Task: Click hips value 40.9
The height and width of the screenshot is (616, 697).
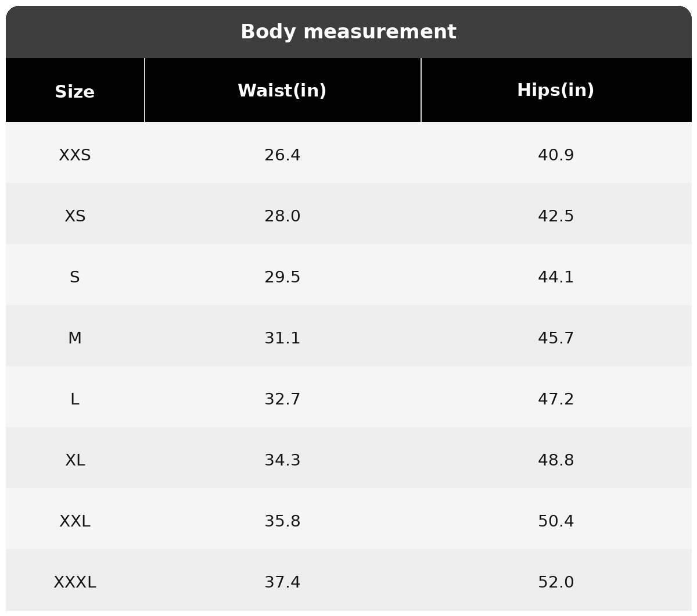Action: (x=556, y=155)
